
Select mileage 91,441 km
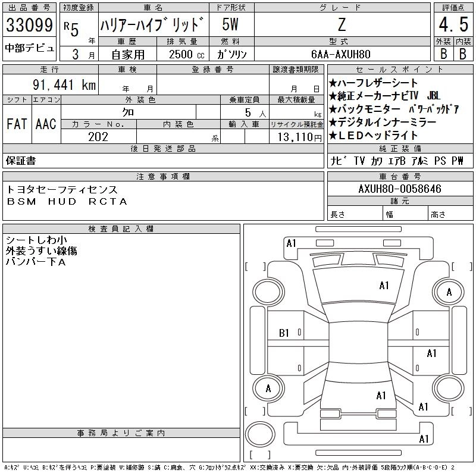[64, 85]
